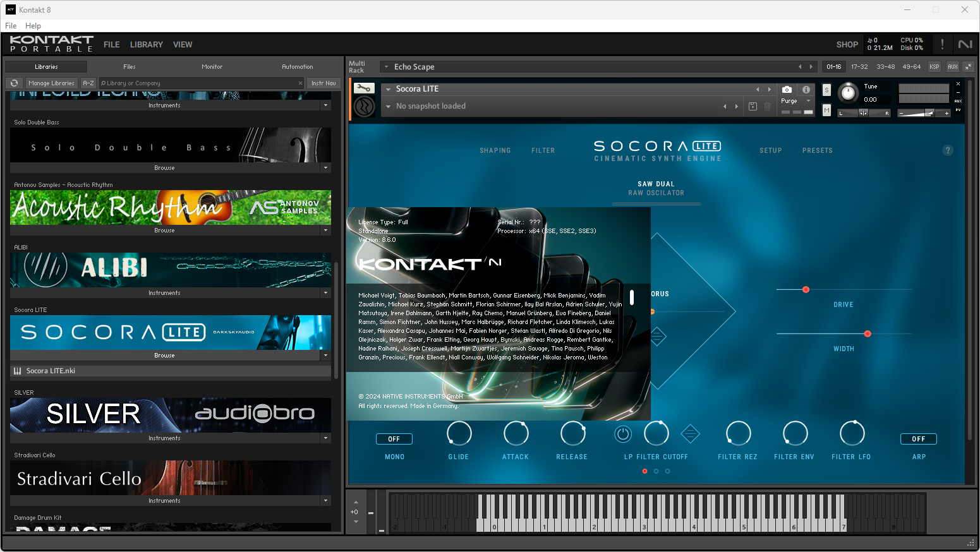Expand the SILVER Instruments arrow

pyautogui.click(x=326, y=438)
